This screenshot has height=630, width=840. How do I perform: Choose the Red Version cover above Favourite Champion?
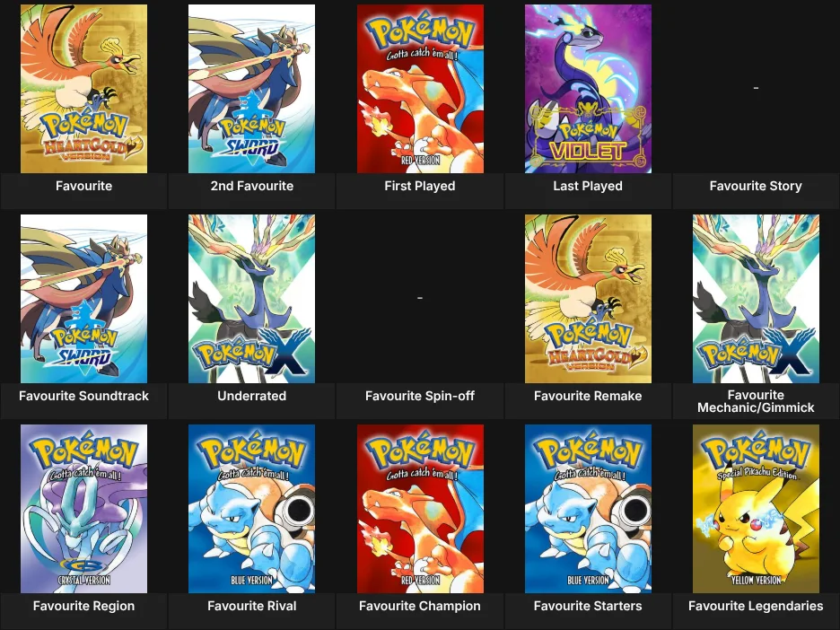[x=420, y=509]
